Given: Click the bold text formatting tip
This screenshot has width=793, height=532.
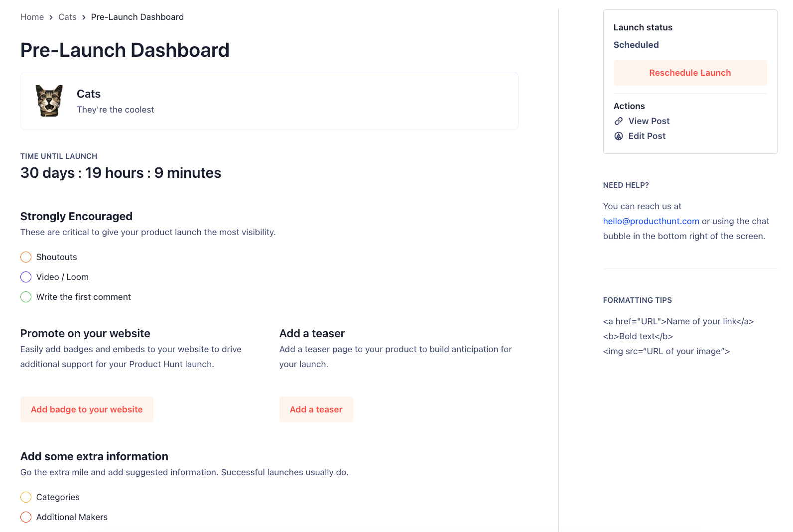Looking at the screenshot, I should tap(638, 336).
